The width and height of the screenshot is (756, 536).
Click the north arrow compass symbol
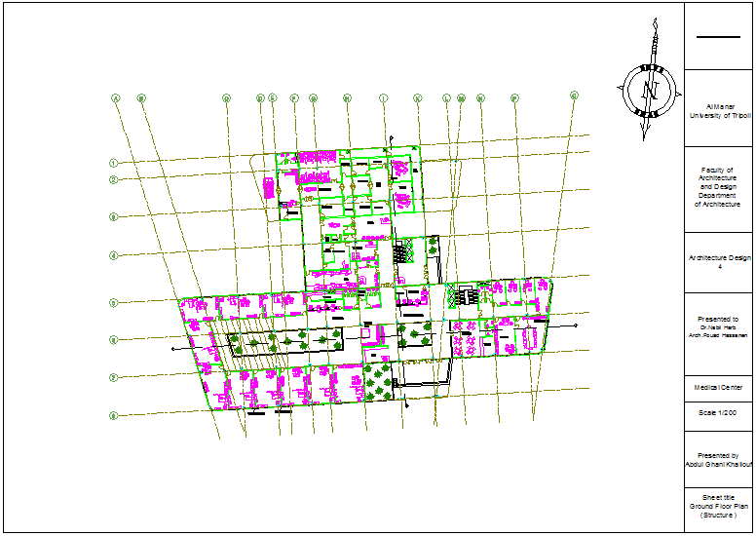[650, 80]
